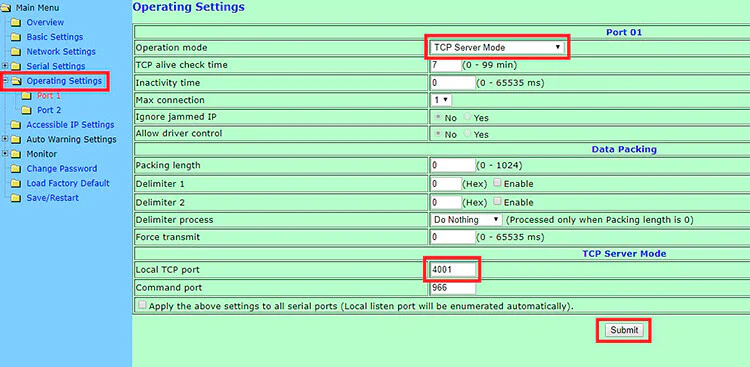Click the folder icon beside Accessible IP Settings

(16, 125)
